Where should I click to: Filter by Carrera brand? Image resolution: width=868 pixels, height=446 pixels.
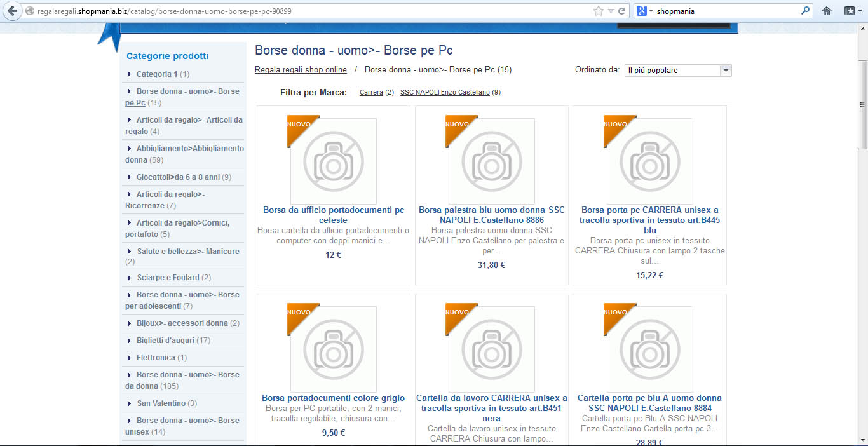(x=371, y=93)
